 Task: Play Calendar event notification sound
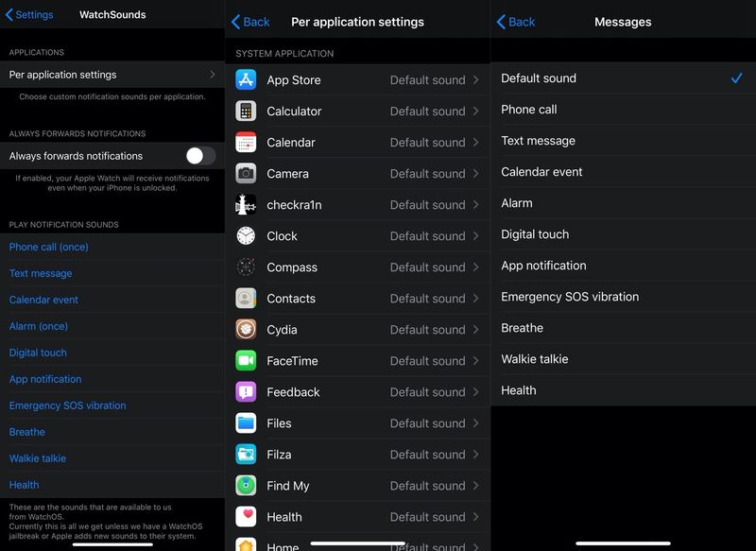43,300
